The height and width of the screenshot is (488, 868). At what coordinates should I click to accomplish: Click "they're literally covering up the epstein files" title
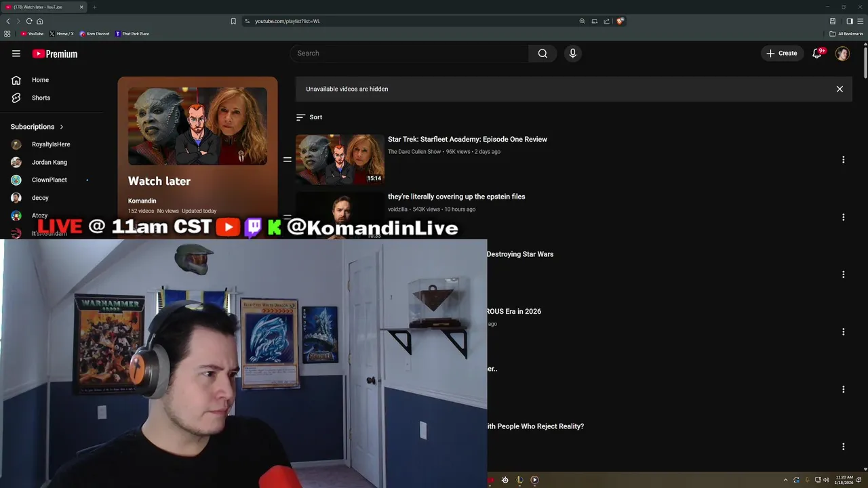456,197
